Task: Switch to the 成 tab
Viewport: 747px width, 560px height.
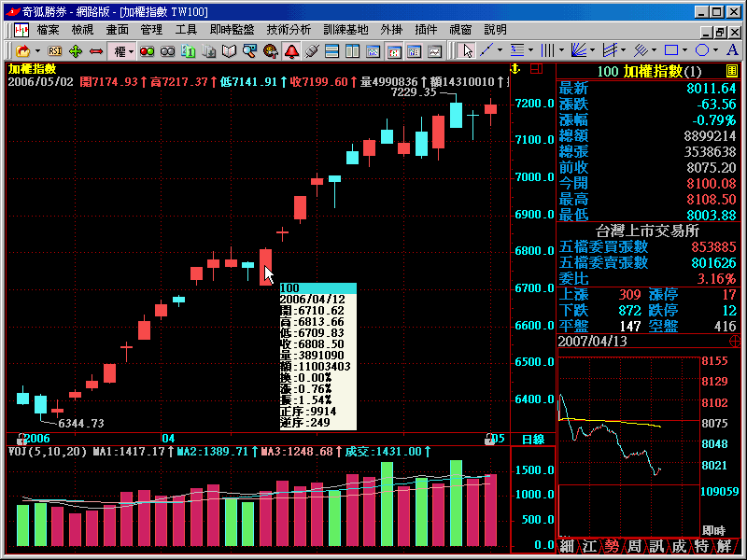Action: 679,546
